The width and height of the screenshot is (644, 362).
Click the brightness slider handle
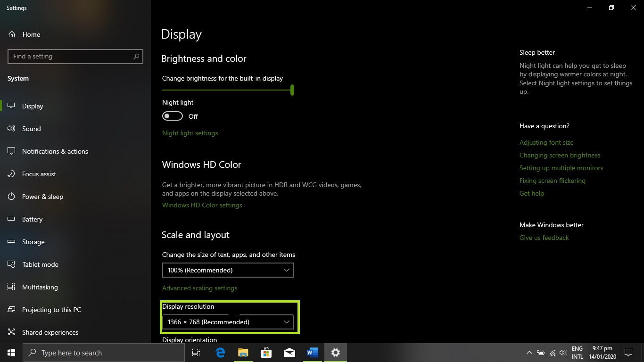pyautogui.click(x=292, y=90)
